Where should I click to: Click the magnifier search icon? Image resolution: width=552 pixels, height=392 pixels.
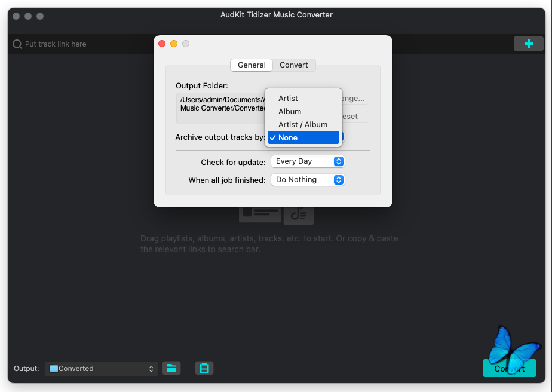17,44
